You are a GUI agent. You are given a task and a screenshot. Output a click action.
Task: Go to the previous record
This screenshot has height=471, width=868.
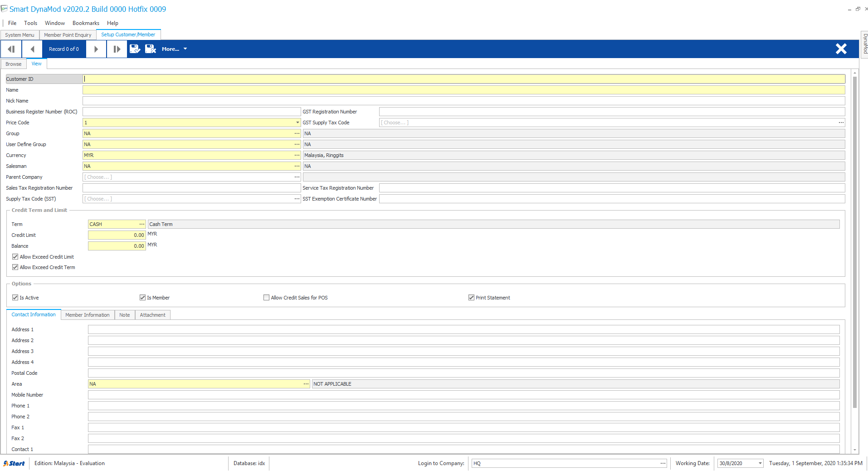[x=32, y=49]
